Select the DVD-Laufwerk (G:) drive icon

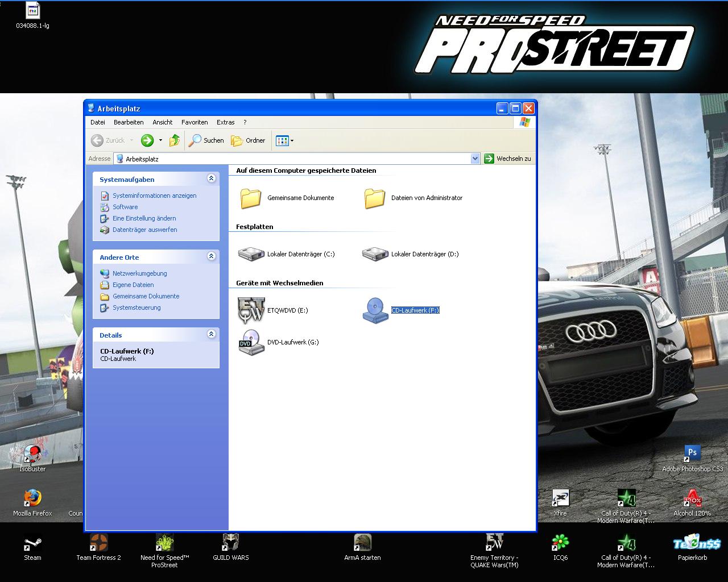click(251, 342)
